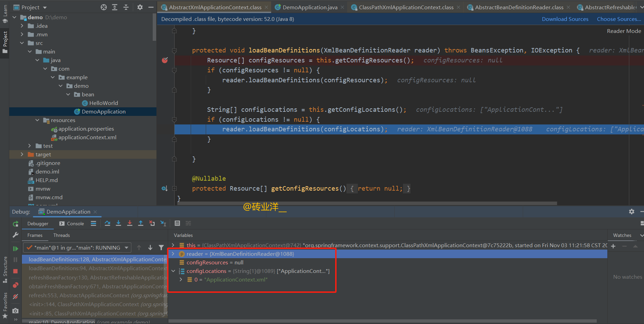644x324 pixels.
Task: Open Evaluate Expression calculator
Action: coord(177,224)
